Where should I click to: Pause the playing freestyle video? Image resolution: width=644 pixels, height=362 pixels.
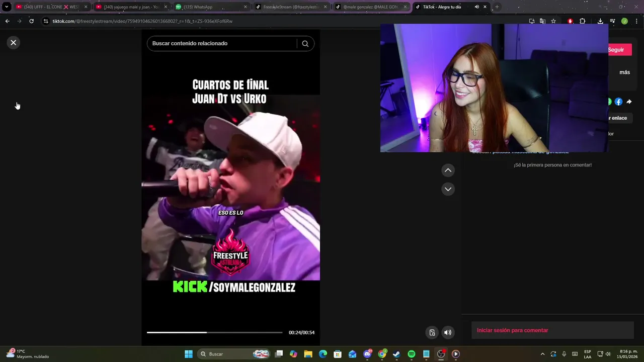[x=230, y=187]
